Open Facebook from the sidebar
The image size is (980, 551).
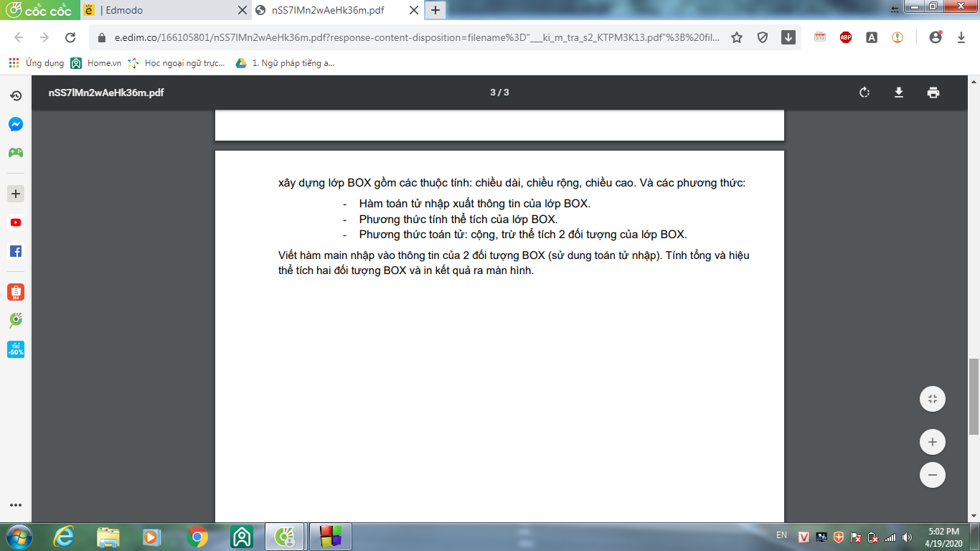tap(16, 251)
